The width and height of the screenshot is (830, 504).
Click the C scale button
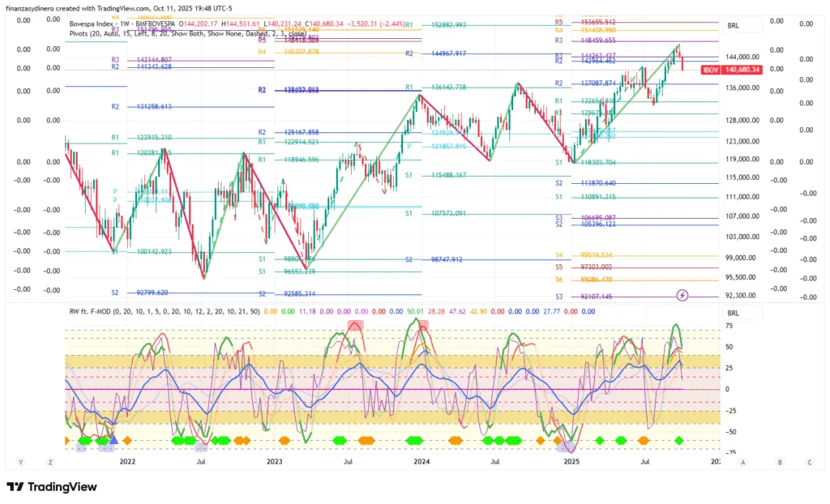pyautogui.click(x=809, y=462)
